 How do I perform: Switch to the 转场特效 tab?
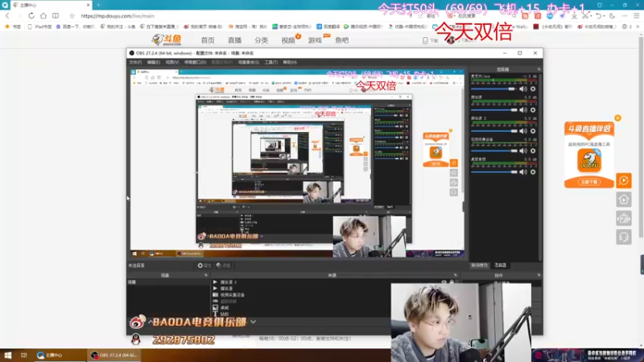click(x=479, y=265)
